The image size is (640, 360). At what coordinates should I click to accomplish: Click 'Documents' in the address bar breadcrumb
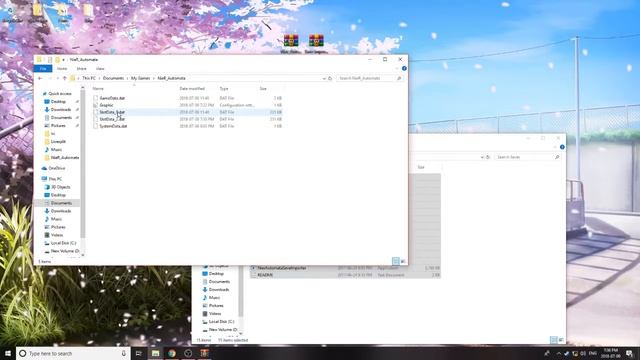point(113,78)
